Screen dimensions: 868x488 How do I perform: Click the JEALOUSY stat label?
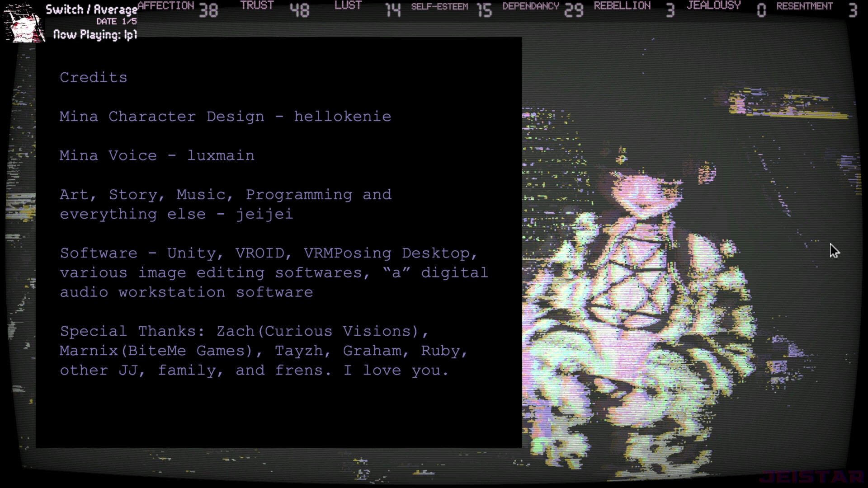coord(713,6)
